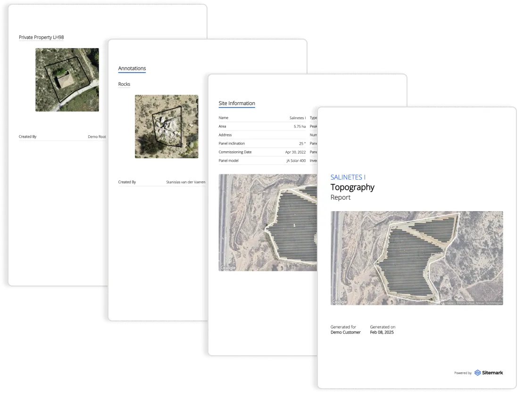Click Created By label on Annotations page

pyautogui.click(x=127, y=182)
